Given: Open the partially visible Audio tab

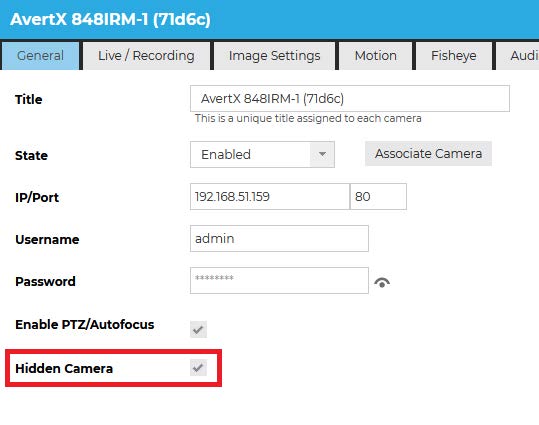Looking at the screenshot, I should tap(518, 56).
